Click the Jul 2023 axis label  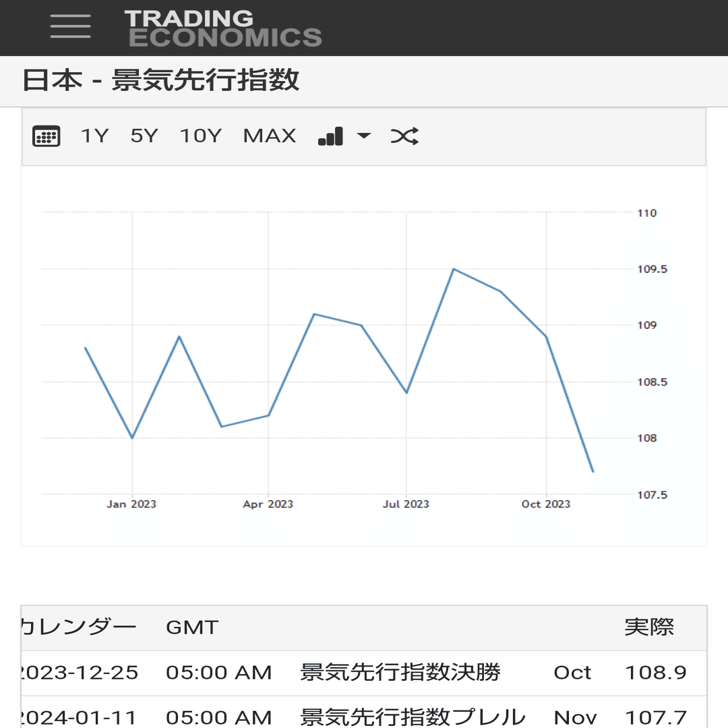point(406,504)
